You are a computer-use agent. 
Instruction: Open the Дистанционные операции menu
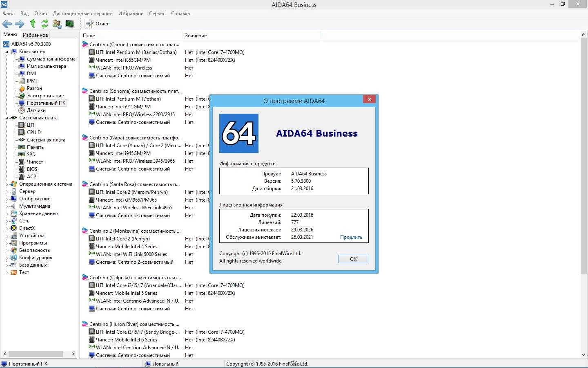coord(83,13)
